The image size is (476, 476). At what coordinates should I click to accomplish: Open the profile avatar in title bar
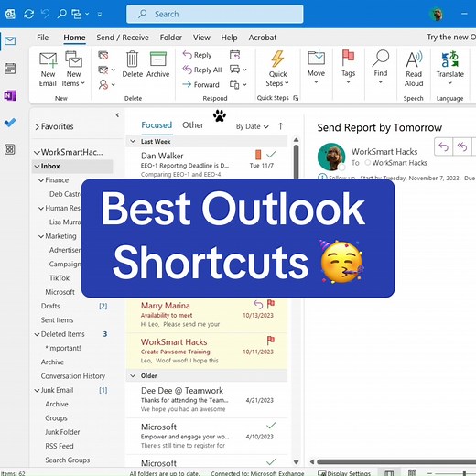pos(437,14)
